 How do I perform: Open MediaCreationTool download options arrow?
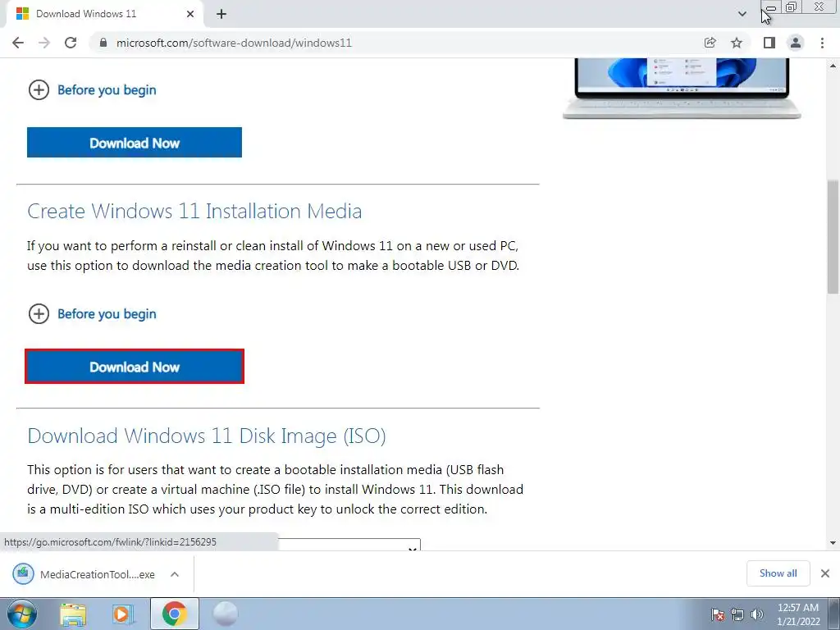[x=175, y=574]
